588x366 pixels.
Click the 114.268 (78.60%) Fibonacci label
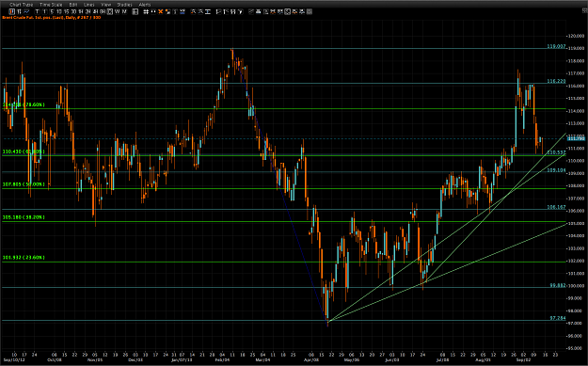(24, 104)
